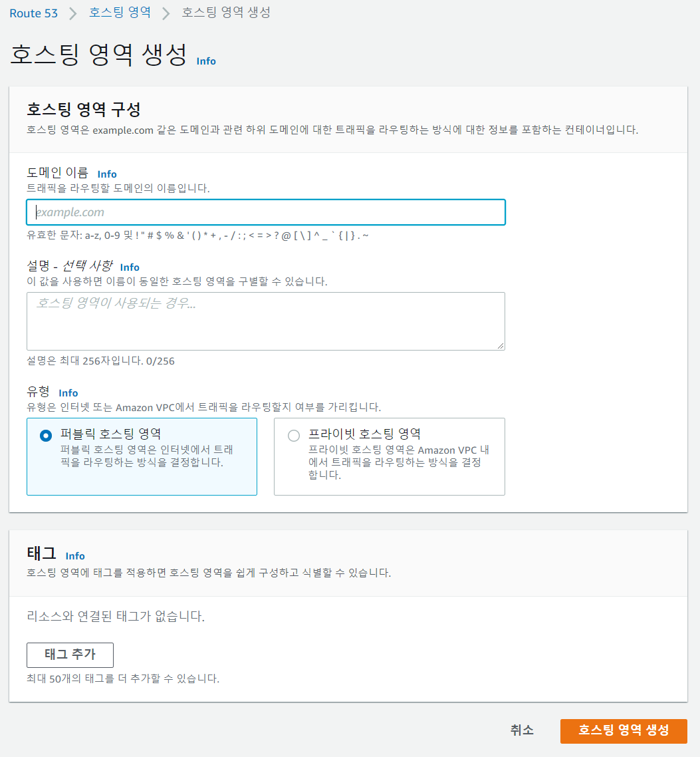Open the Route 53 breadcrumb link
Screen dimensions: 700x757
[x=33, y=13]
